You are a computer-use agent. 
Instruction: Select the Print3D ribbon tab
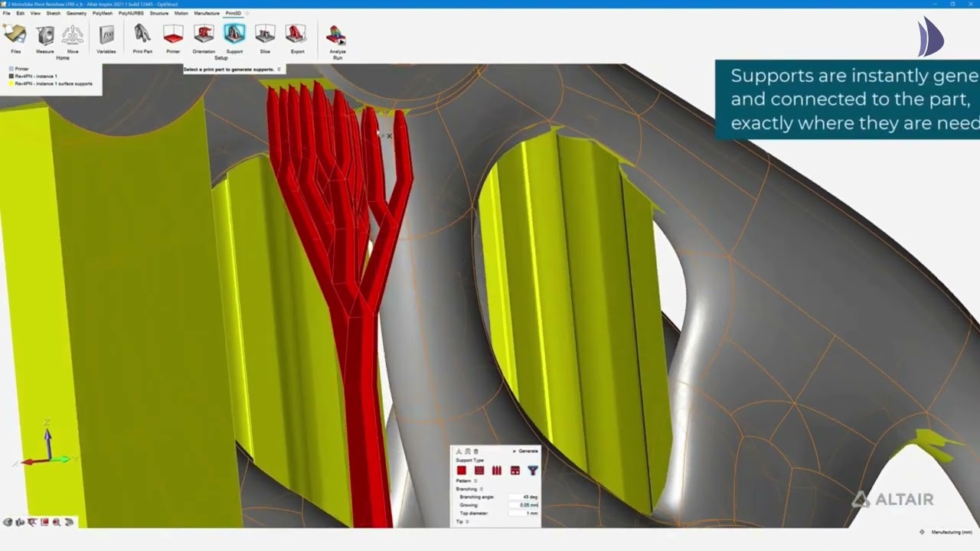pos(233,13)
